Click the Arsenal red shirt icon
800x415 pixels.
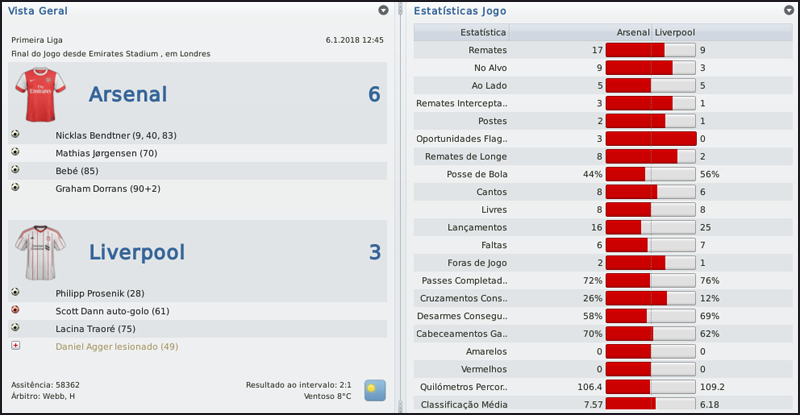(40, 94)
